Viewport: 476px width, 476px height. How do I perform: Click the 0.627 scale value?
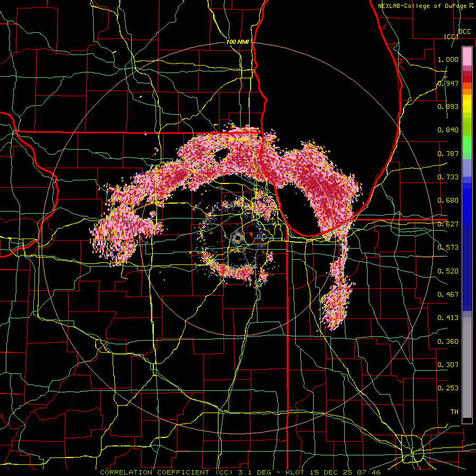pos(448,224)
